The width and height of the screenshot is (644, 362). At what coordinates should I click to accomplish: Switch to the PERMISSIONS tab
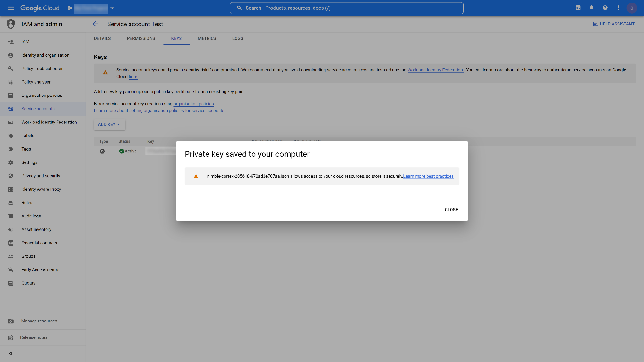(141, 38)
